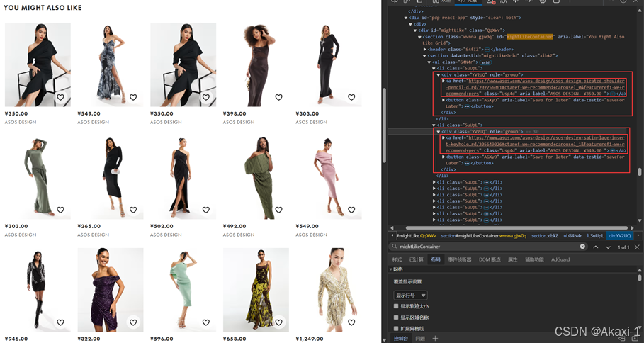
Task: Open the Event Listeners tab
Action: pyautogui.click(x=460, y=259)
